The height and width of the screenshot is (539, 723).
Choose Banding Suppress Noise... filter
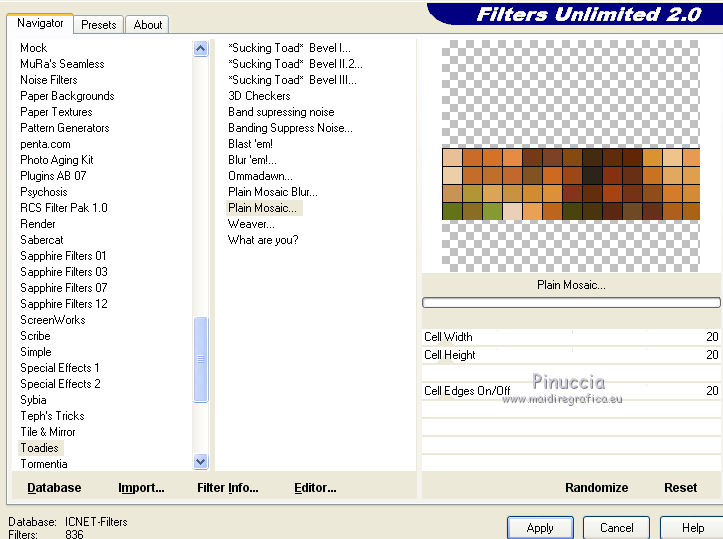(x=290, y=128)
